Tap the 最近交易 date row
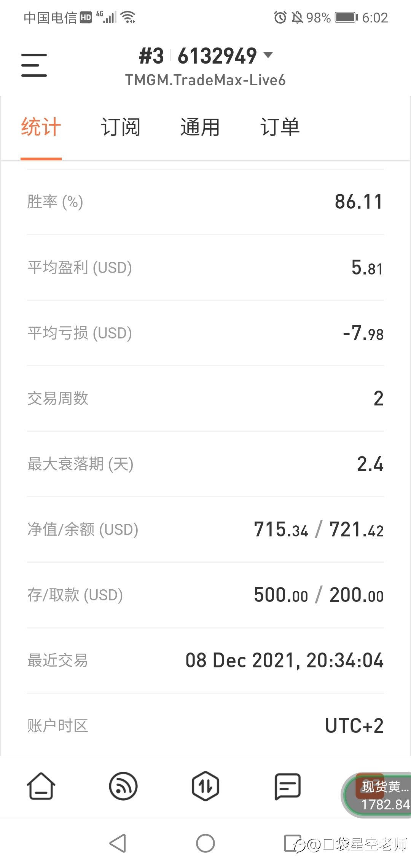 coord(205,661)
